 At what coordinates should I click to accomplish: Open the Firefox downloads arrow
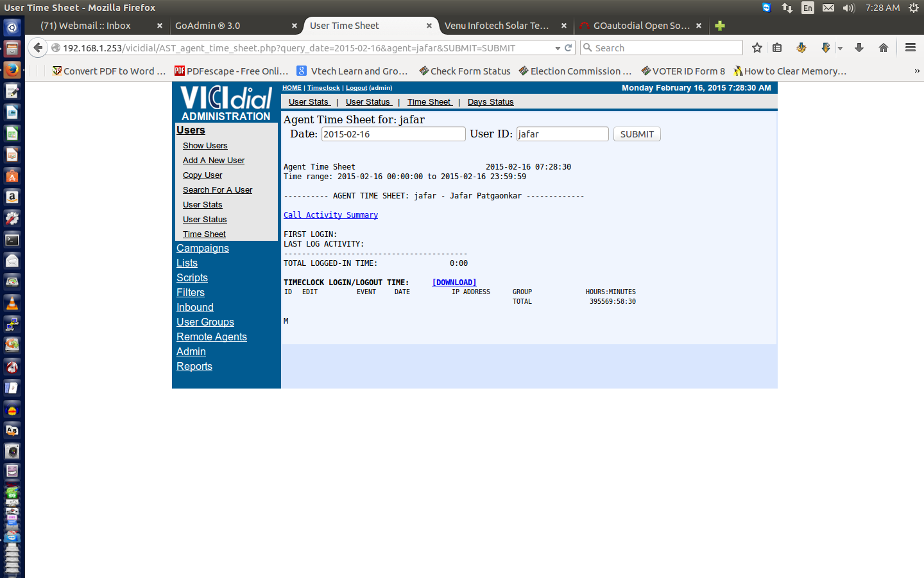point(859,48)
